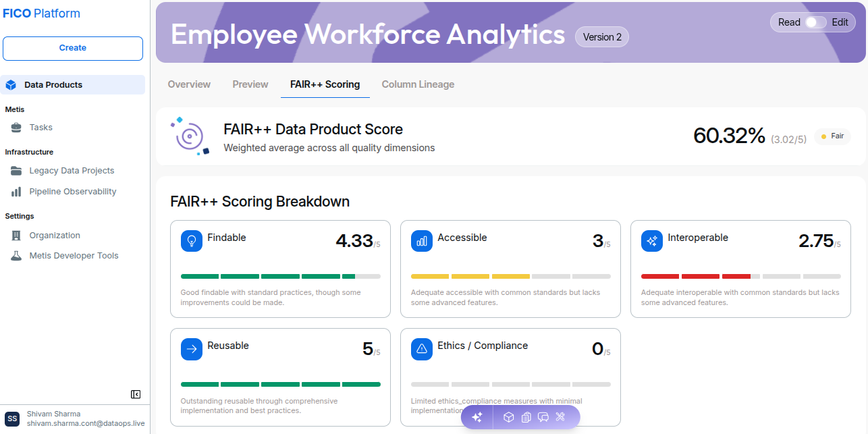Open the sparkle AI assistant in floating toolbar
This screenshot has height=434, width=868.
click(x=477, y=417)
